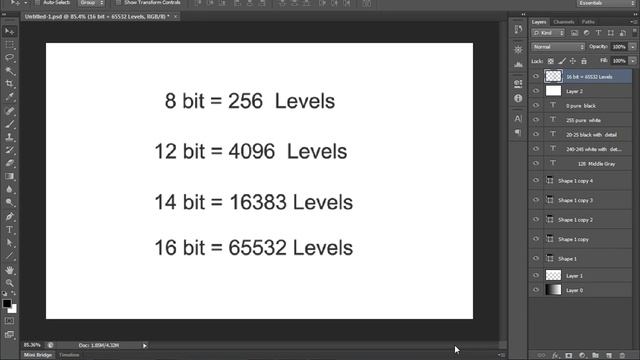Click the Add layer style fx icon

(555, 356)
